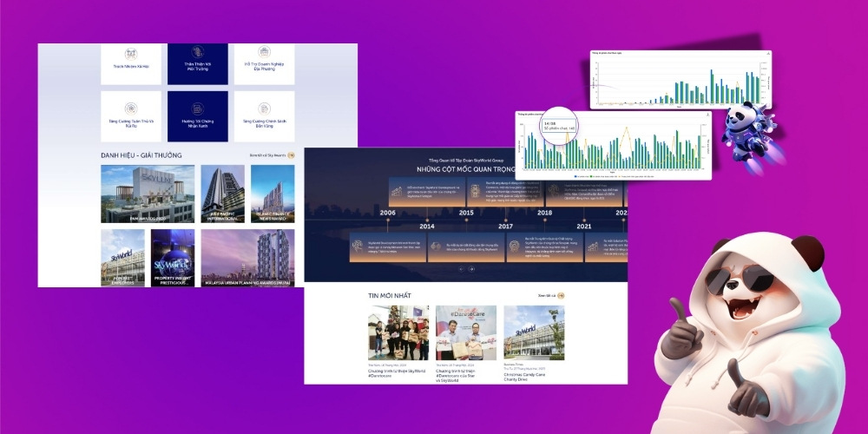Open the #DaretoCare news article image

[x=466, y=332]
